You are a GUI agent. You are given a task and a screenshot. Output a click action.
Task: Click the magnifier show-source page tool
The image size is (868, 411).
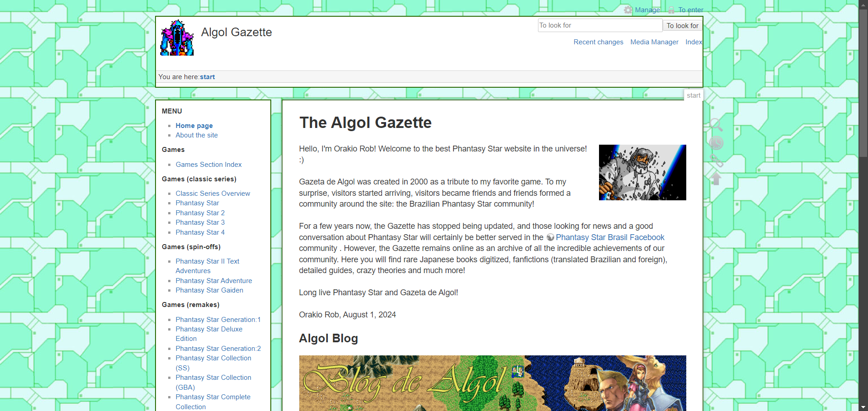(x=716, y=125)
